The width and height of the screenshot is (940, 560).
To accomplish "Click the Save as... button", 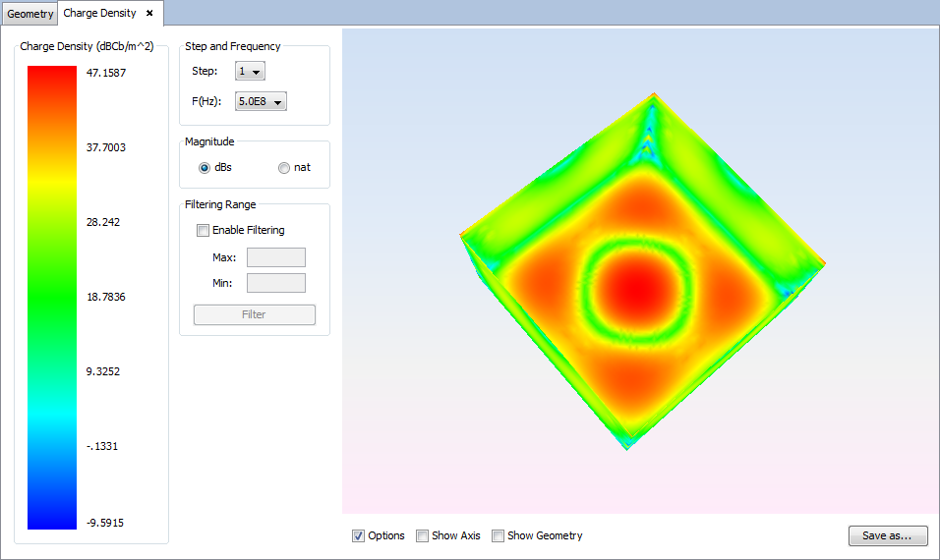I will tap(887, 535).
